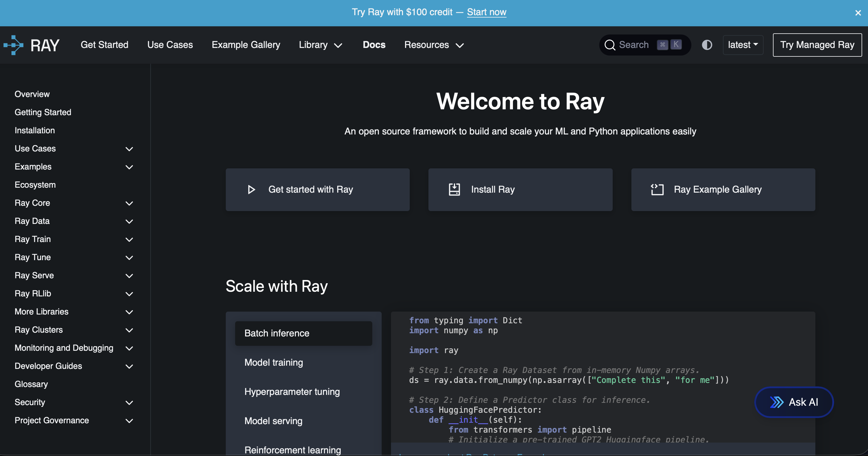Click the download icon on Install Ray card
The height and width of the screenshot is (456, 868).
tap(454, 190)
